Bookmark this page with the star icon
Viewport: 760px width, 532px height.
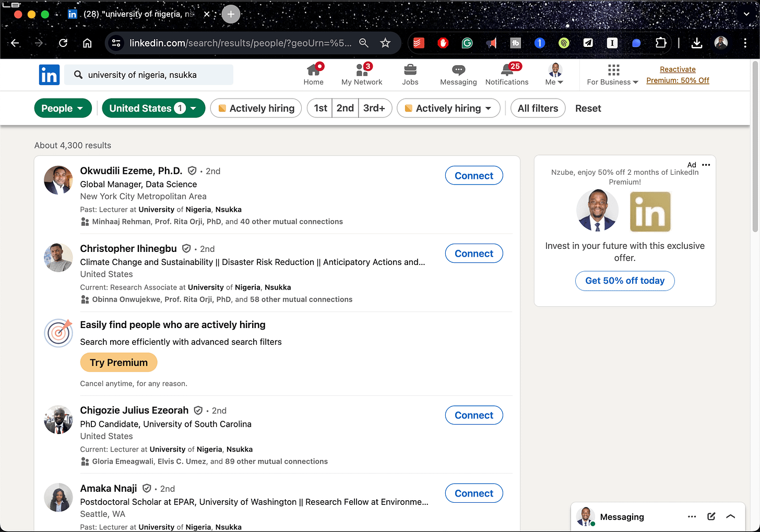coord(385,43)
